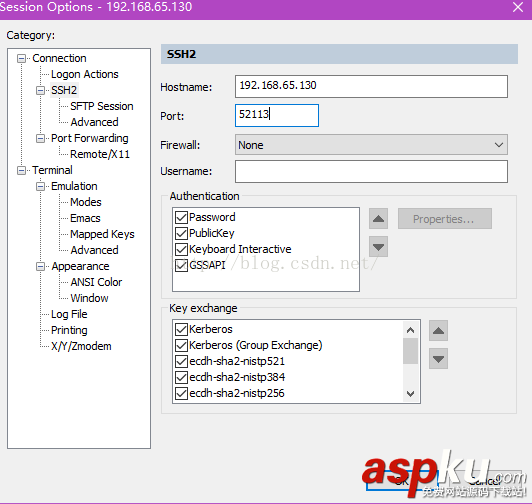
Task: Collapse the Appearance tree node
Action: click(x=40, y=267)
